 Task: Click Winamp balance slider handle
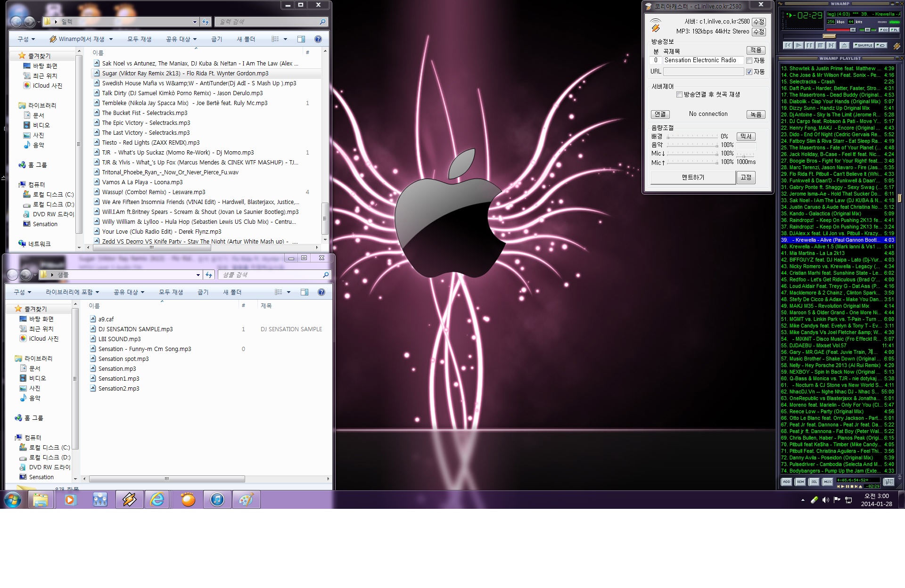pyautogui.click(x=868, y=30)
